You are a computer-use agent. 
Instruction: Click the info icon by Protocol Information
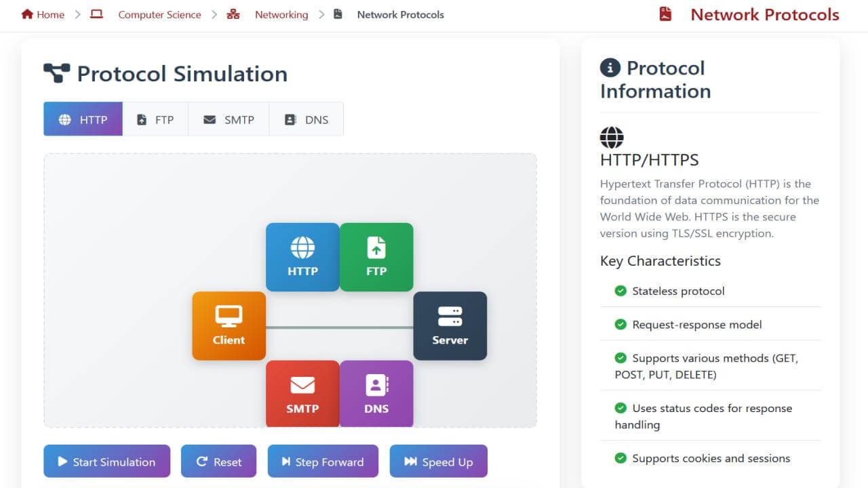click(610, 68)
